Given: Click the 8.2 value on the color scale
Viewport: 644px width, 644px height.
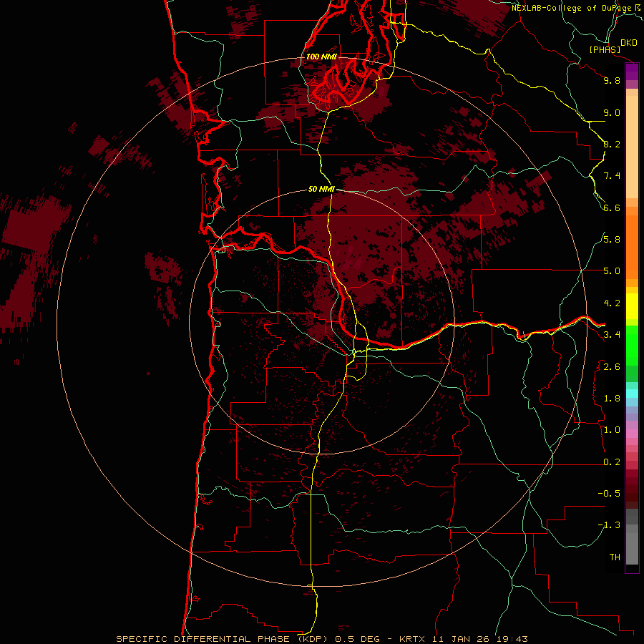Looking at the screenshot, I should 612,144.
